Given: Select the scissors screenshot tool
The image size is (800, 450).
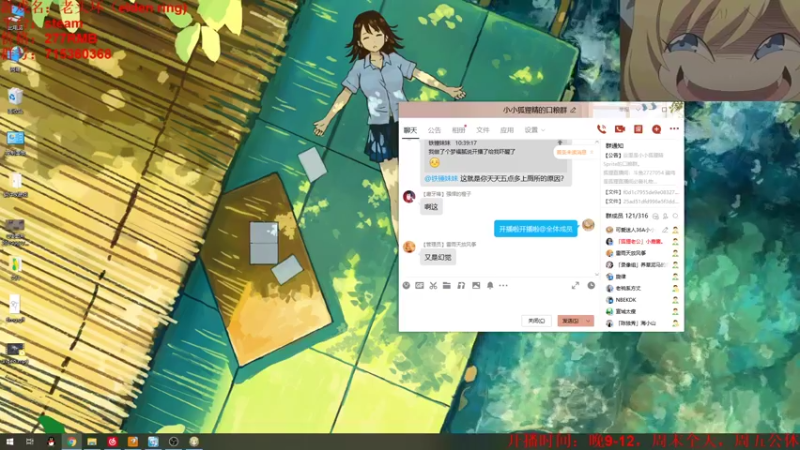Looking at the screenshot, I should coord(433,285).
